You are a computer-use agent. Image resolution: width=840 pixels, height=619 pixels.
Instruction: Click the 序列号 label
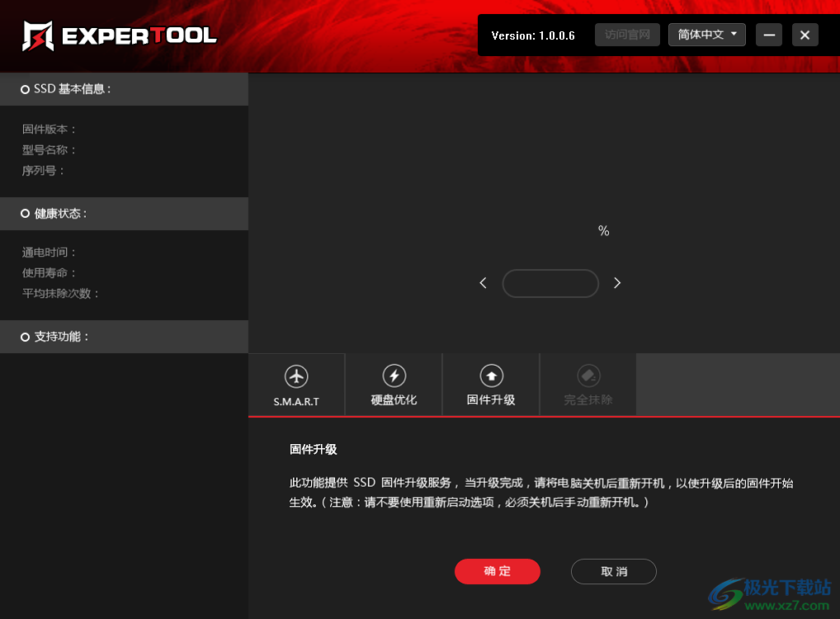tap(43, 171)
